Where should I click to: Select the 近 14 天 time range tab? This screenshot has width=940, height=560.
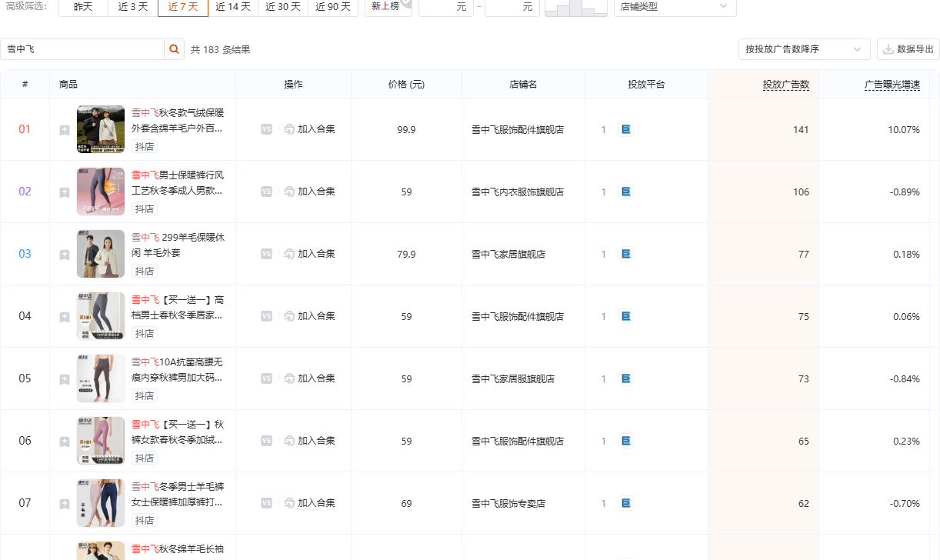tap(233, 7)
